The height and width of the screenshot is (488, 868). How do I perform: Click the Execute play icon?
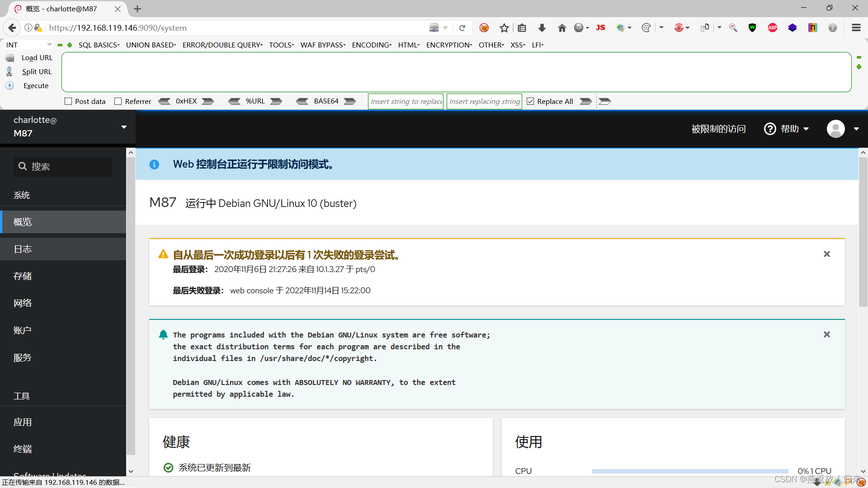[9, 85]
